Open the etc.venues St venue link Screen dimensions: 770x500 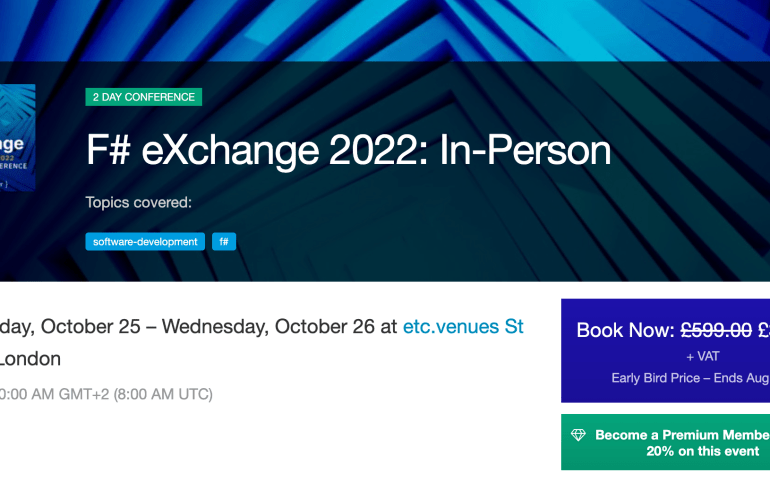click(463, 326)
